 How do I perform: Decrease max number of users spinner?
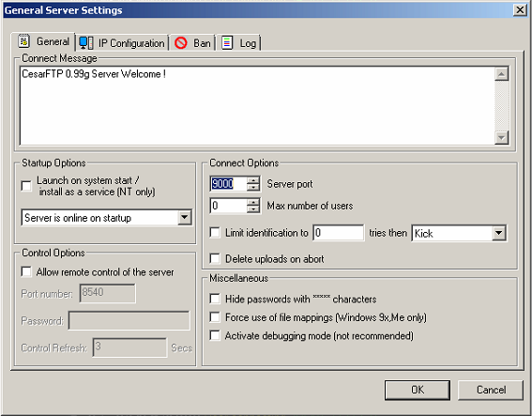(253, 209)
